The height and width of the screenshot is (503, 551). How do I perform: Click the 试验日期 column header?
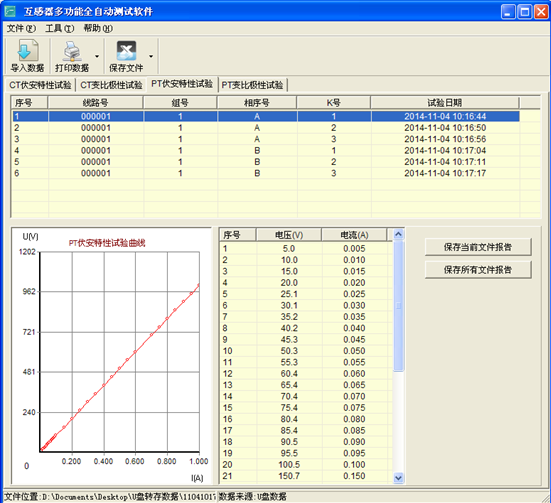445,103
